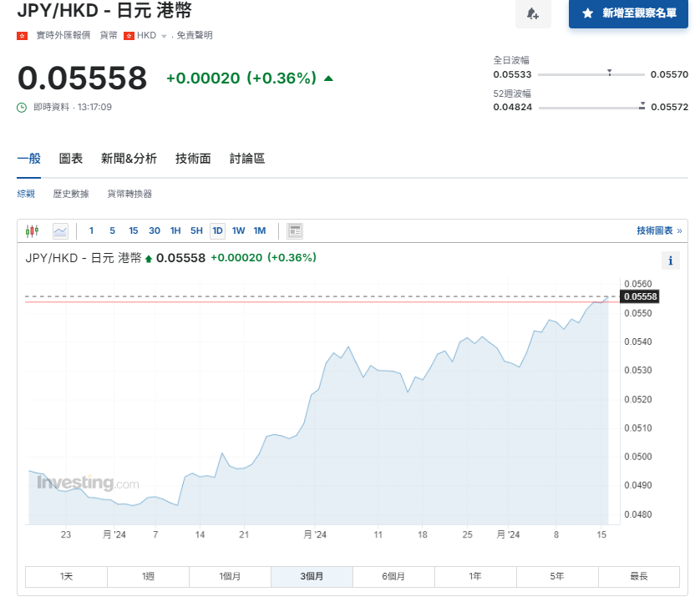Open the 1M interval option

pos(260,230)
